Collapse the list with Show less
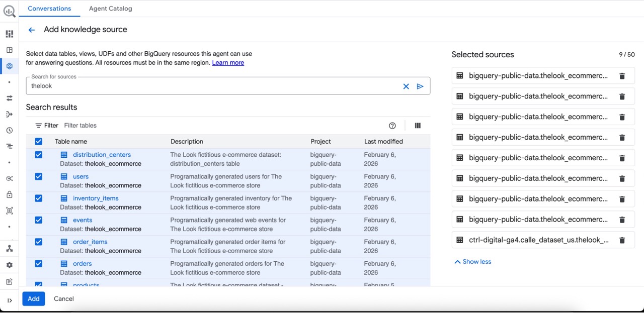 click(472, 262)
